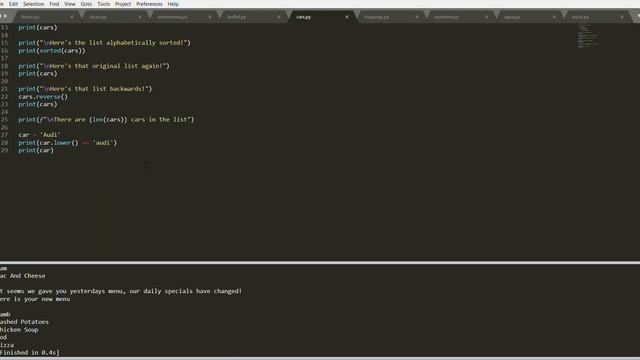Close the numbers.py tab

click(486, 17)
